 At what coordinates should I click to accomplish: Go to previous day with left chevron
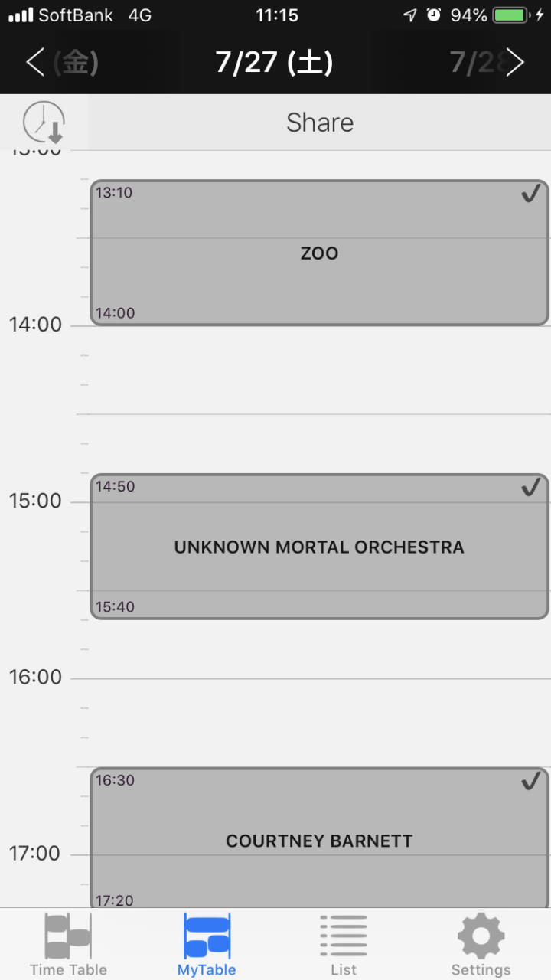pyautogui.click(x=34, y=63)
